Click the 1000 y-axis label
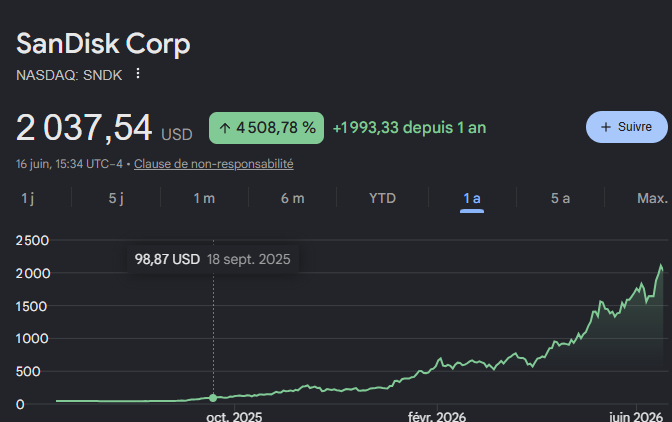This screenshot has height=422, width=672. tap(32, 339)
